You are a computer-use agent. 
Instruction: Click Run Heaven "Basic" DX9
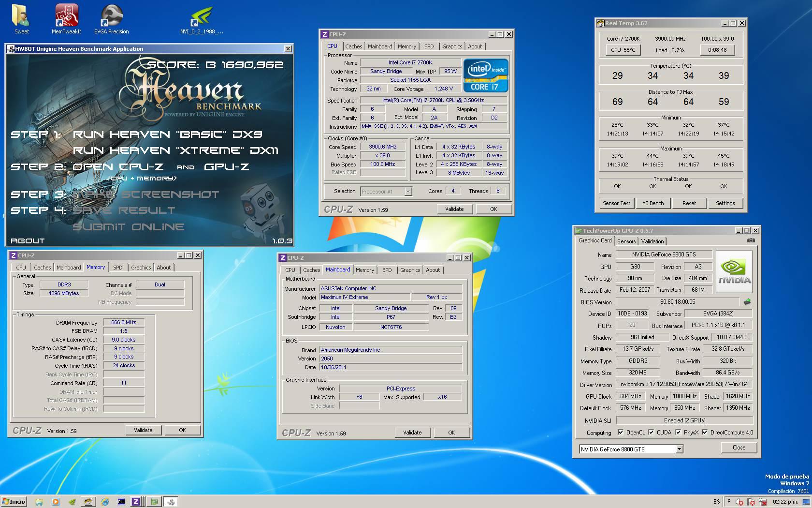pos(167,134)
